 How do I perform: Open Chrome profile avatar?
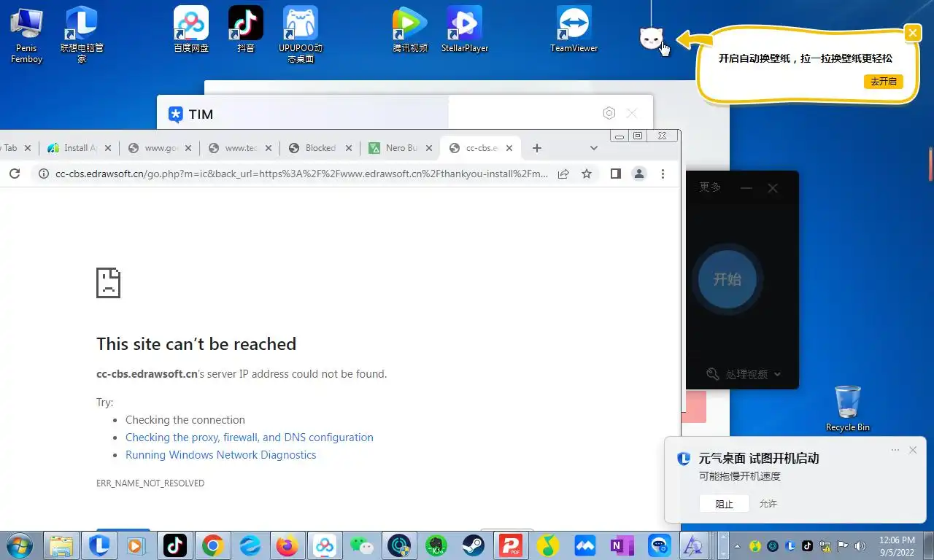point(639,174)
